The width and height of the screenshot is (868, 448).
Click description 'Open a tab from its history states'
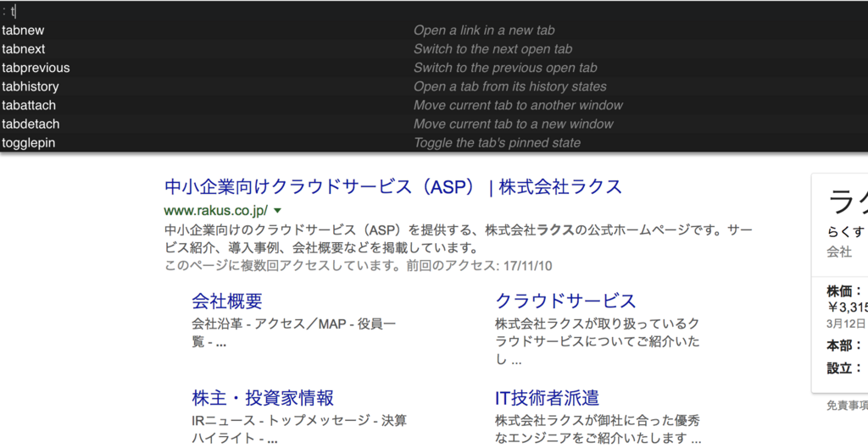tap(509, 87)
